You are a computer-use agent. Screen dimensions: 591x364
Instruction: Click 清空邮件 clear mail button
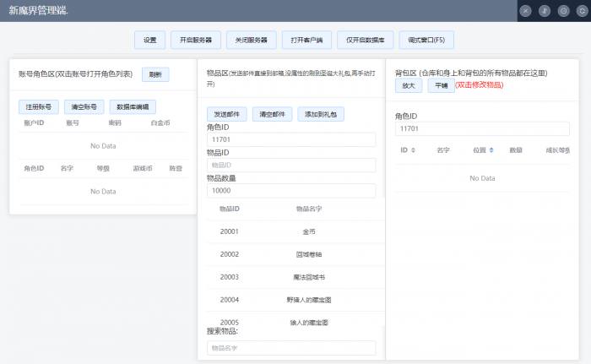(272, 114)
